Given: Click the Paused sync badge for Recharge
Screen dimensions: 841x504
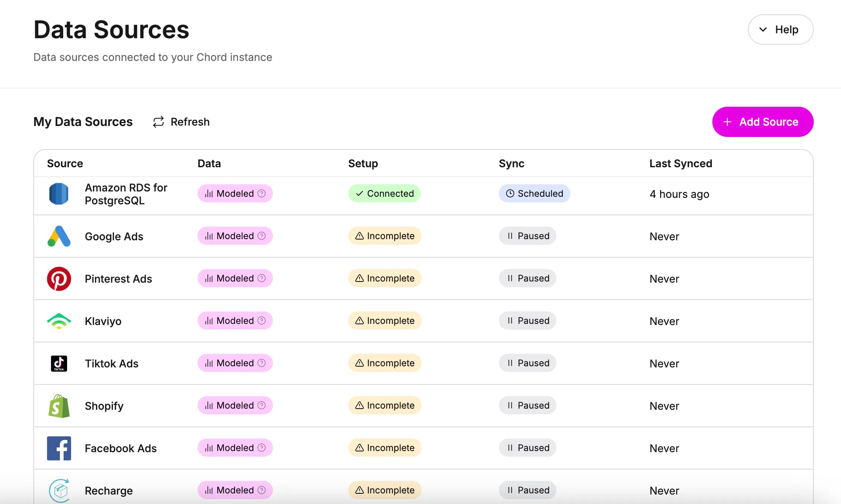Looking at the screenshot, I should [x=527, y=490].
